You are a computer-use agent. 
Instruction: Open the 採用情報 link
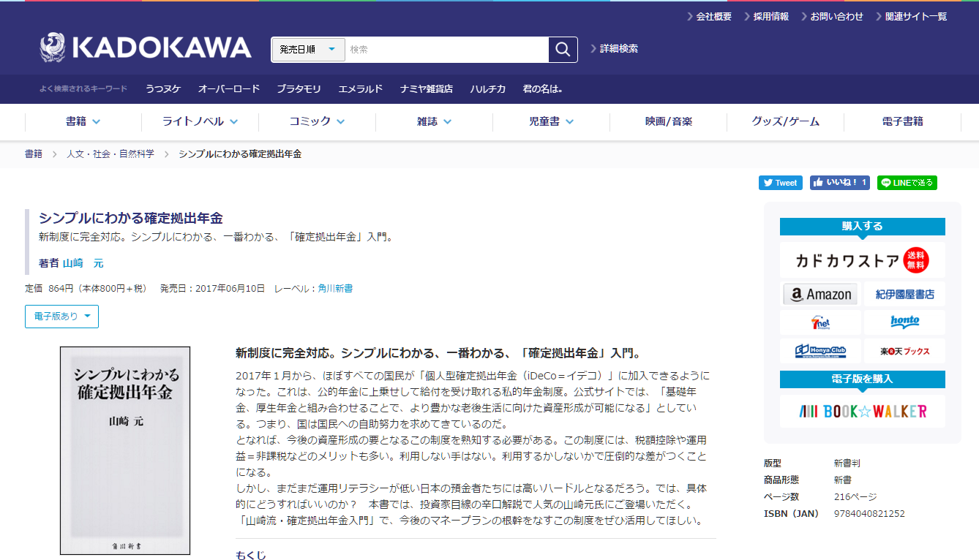coord(770,16)
